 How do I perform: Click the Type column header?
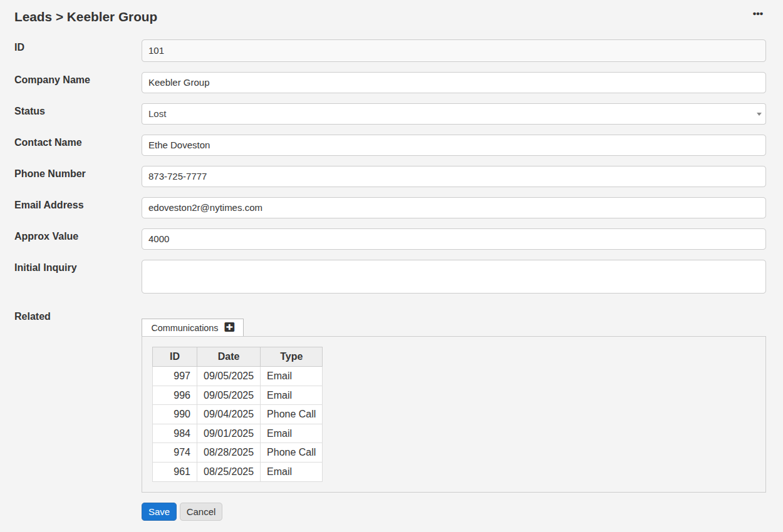291,357
